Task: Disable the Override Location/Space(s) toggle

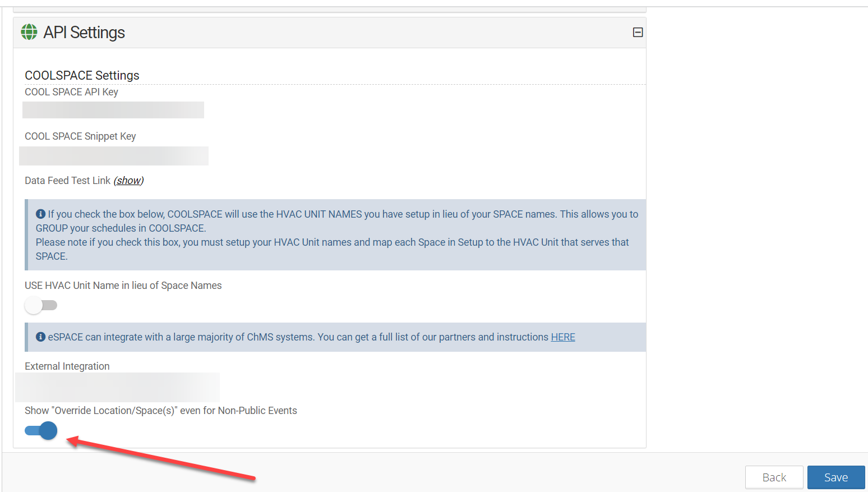Action: [41, 431]
